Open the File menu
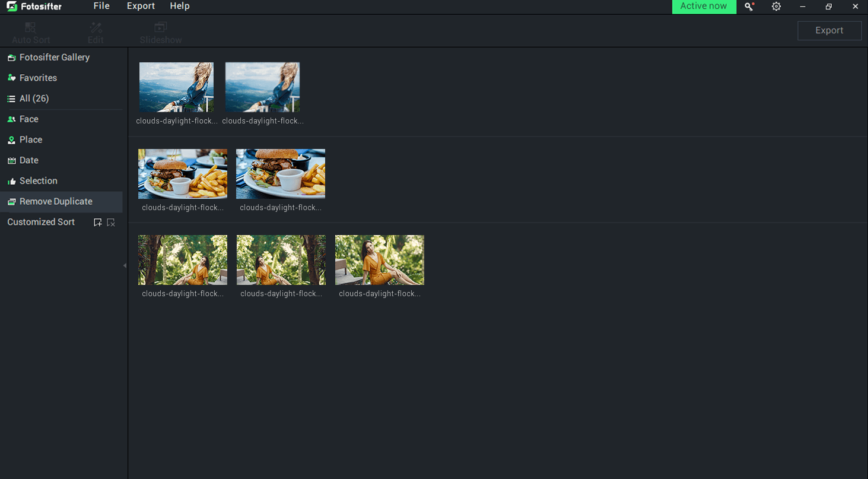 (x=101, y=6)
